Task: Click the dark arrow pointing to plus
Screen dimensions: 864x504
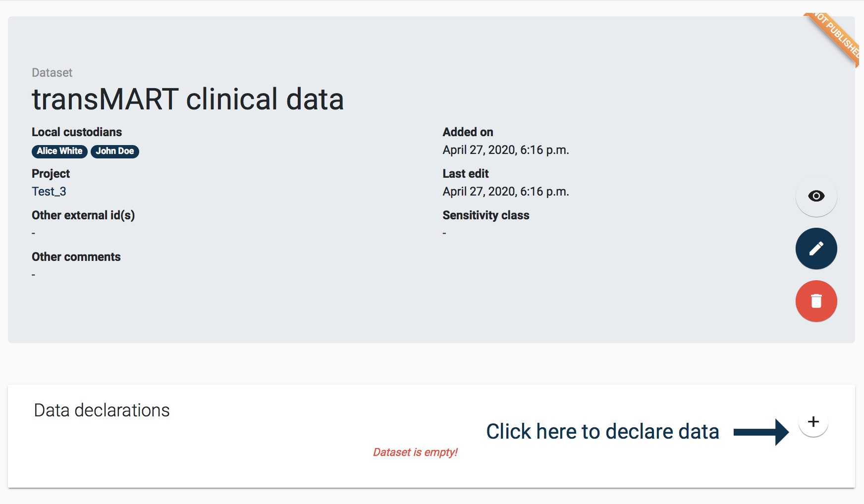Action: [761, 432]
